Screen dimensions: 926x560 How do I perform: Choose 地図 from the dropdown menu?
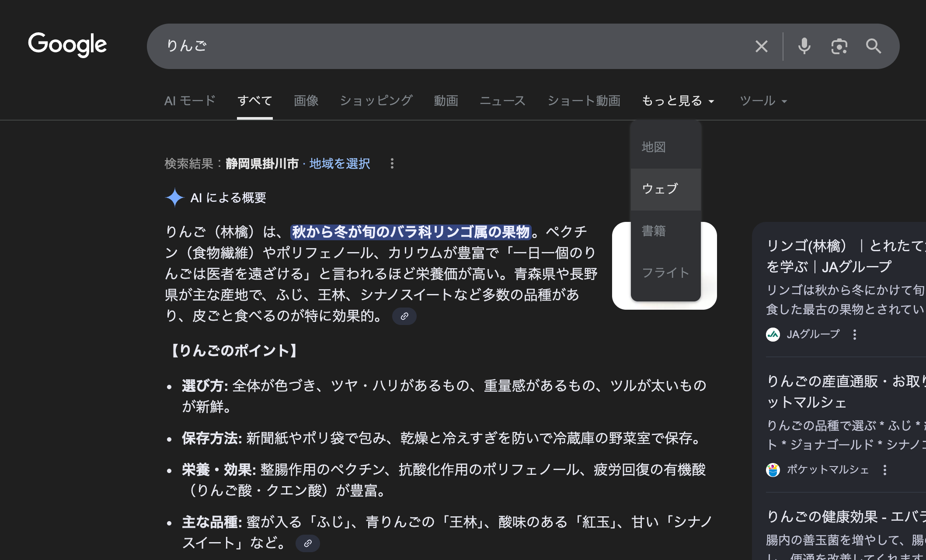[x=666, y=147]
